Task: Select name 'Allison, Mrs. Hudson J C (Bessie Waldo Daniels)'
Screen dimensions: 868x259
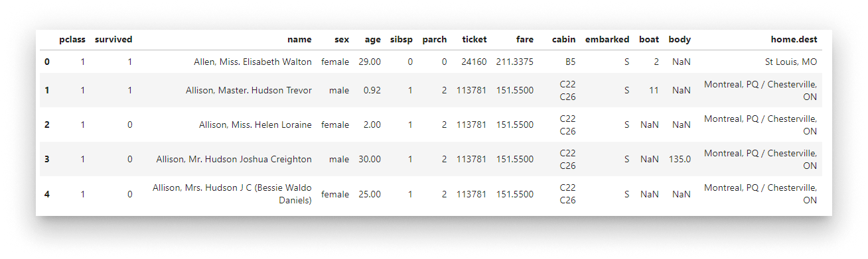Action: click(x=232, y=194)
